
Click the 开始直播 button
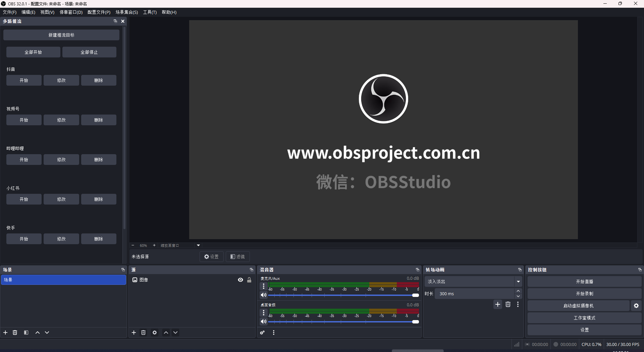pos(584,281)
